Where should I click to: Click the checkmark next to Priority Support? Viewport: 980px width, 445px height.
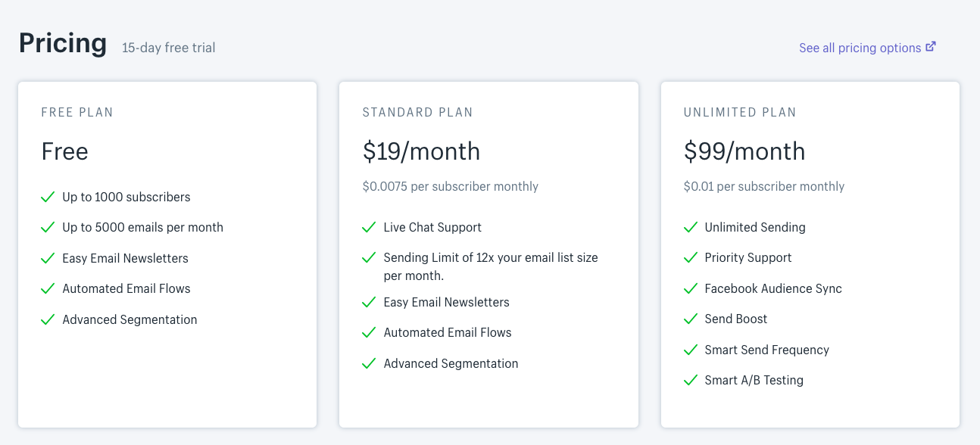[690, 257]
